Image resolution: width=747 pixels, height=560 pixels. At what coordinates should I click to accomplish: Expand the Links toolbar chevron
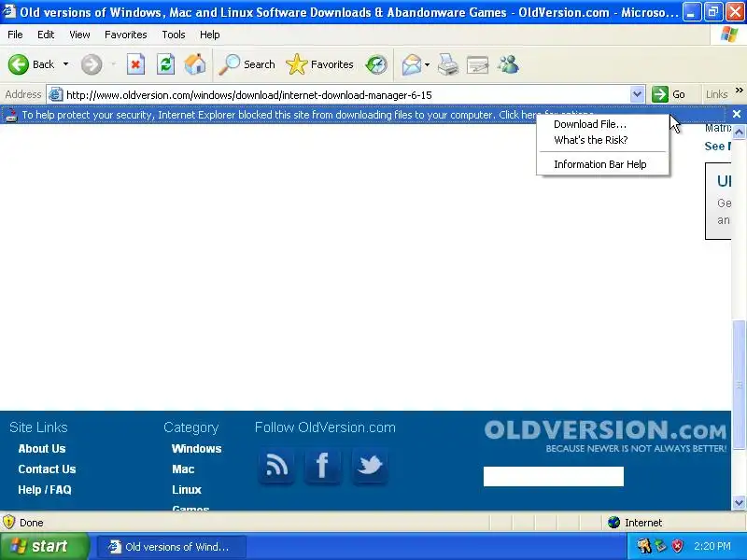point(739,91)
